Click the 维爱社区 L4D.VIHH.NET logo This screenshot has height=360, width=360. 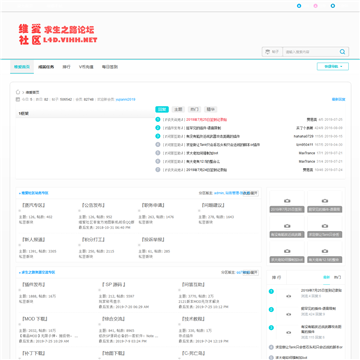(x=58, y=35)
